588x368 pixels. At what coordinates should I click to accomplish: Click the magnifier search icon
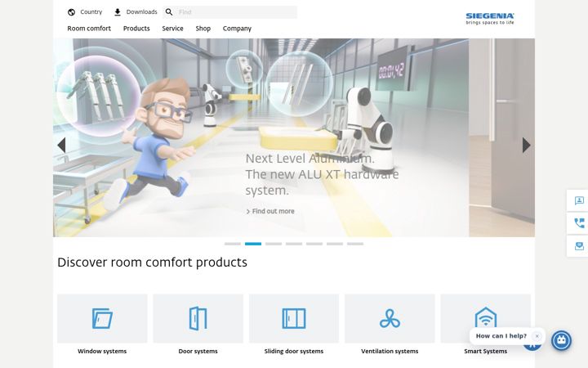[x=169, y=12]
